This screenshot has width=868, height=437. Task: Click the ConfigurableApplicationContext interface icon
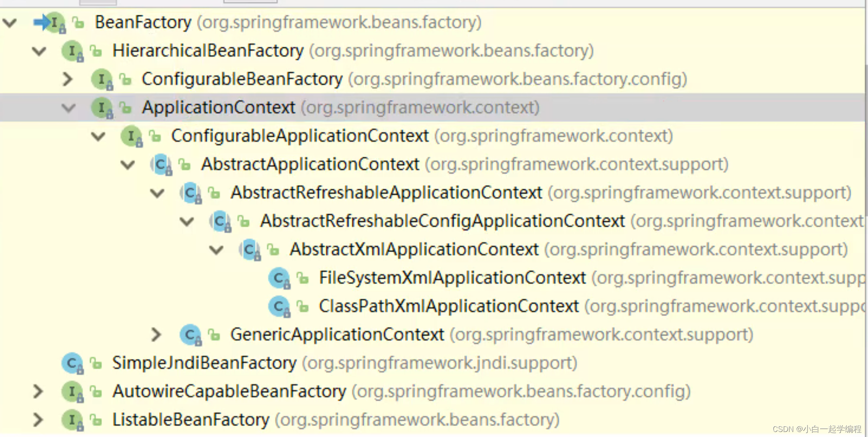click(x=131, y=137)
